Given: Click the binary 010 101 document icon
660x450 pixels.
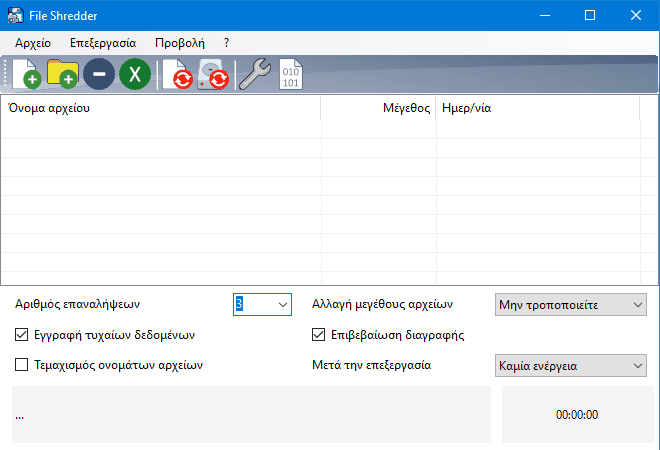Looking at the screenshot, I should 291,75.
